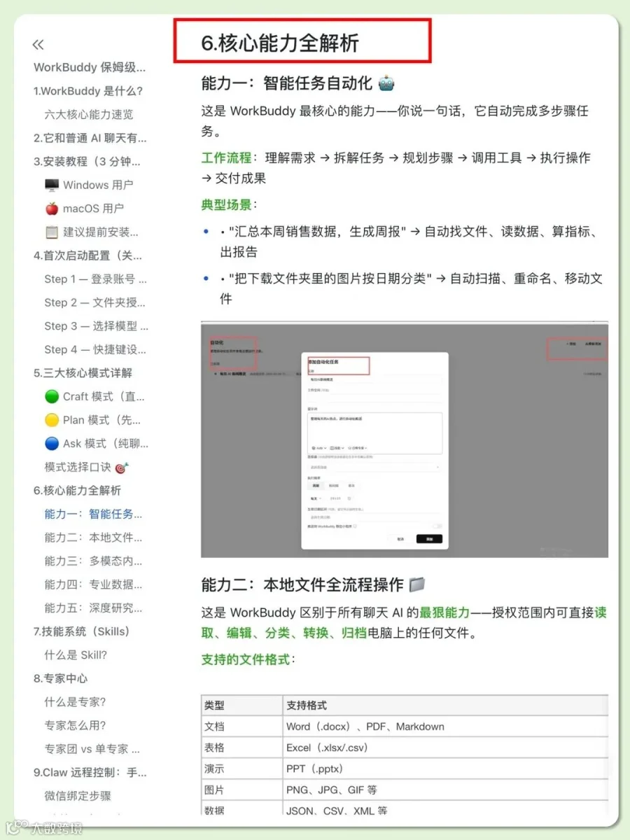
Task: Select the 'macOS 用户' outline entry
Action: pos(85,208)
